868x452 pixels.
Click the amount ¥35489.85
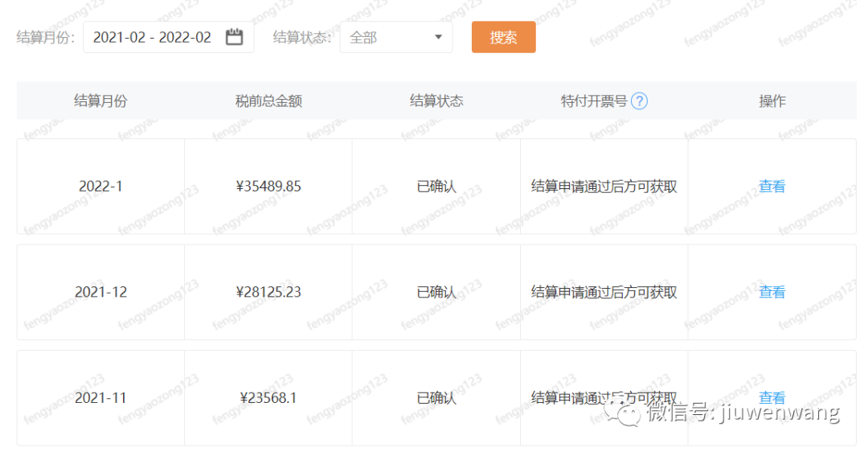[268, 186]
